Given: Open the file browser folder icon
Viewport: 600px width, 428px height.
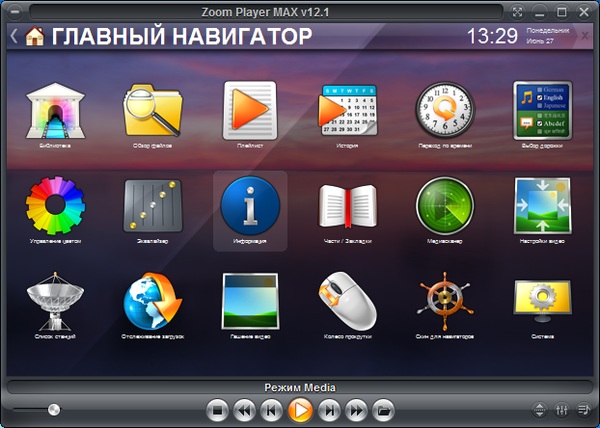Looking at the screenshot, I should (x=152, y=110).
